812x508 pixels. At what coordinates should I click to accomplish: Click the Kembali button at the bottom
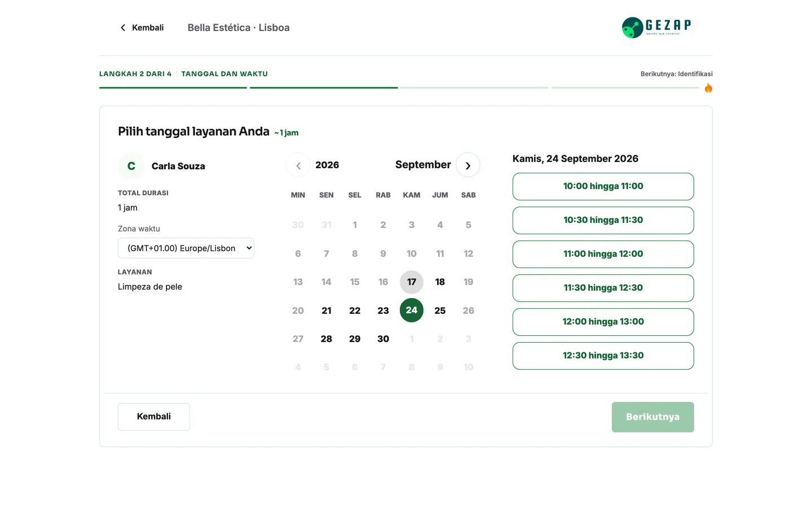[154, 417]
